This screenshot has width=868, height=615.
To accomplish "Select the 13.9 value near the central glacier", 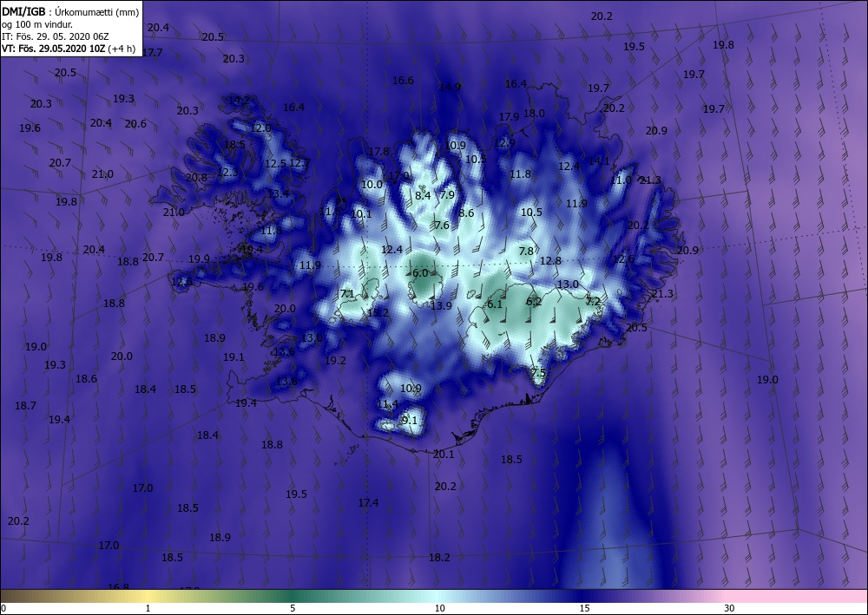I will tap(441, 305).
